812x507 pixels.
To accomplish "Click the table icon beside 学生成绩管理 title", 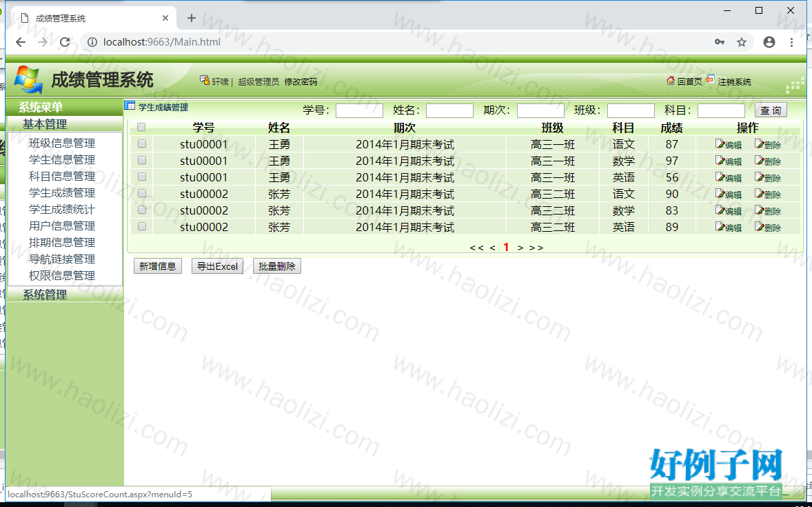I will pos(130,106).
